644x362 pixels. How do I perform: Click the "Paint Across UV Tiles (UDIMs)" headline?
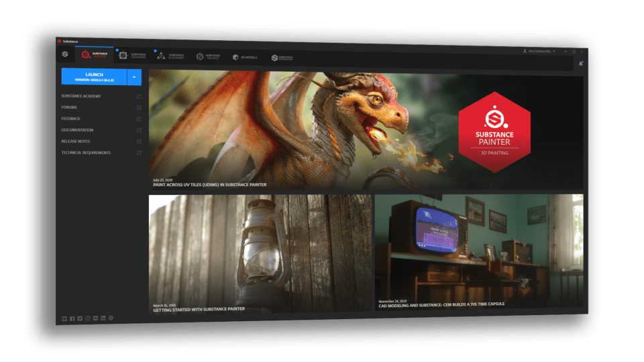pos(209,185)
